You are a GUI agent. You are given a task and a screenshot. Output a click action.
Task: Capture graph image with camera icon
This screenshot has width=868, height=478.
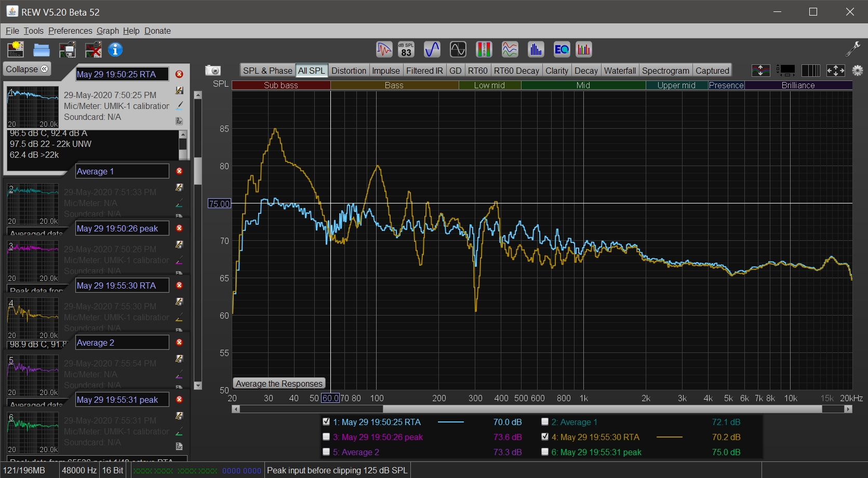tap(213, 71)
